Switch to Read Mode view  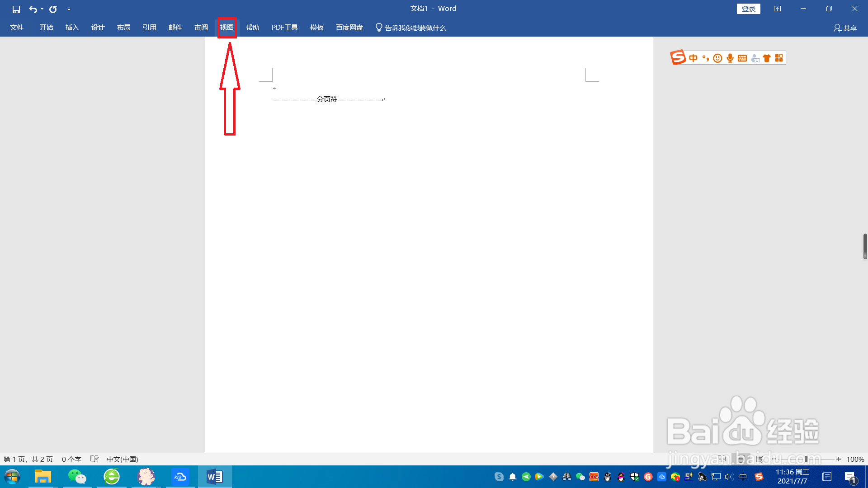pyautogui.click(x=722, y=459)
